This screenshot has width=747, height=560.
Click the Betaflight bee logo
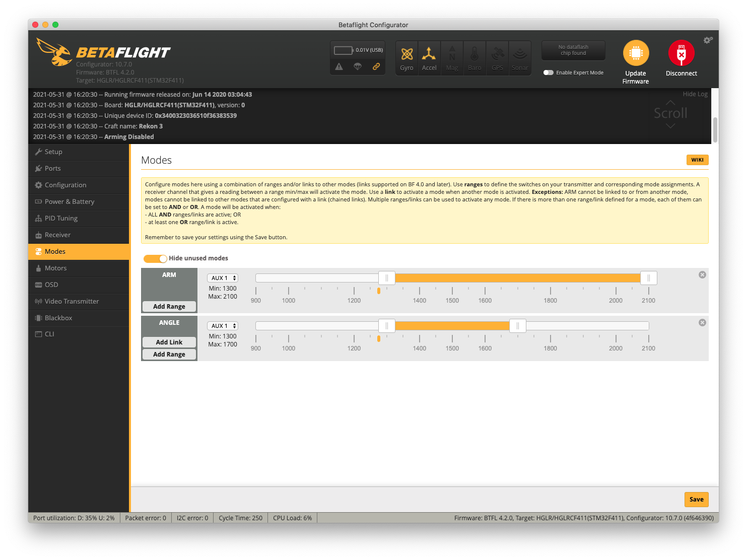pos(54,52)
